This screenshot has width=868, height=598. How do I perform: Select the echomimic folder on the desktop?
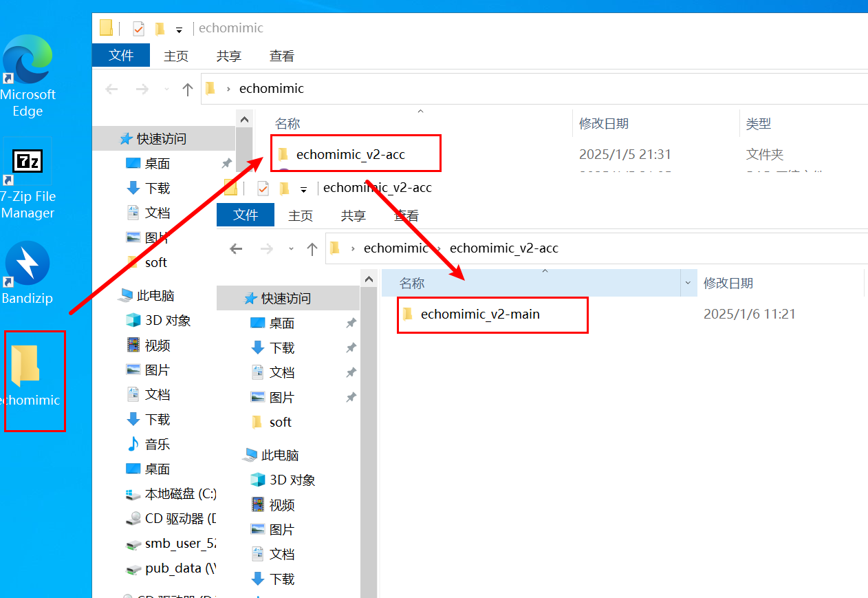pos(31,376)
